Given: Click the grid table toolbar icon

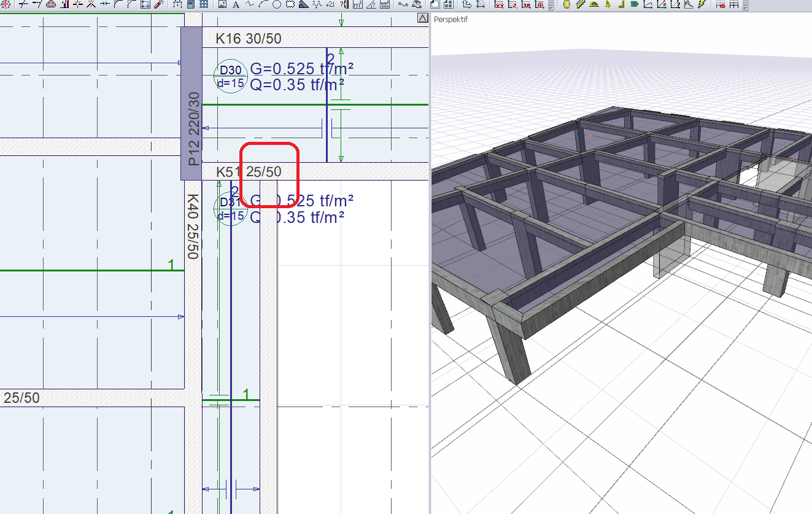Looking at the screenshot, I should tap(204, 4).
